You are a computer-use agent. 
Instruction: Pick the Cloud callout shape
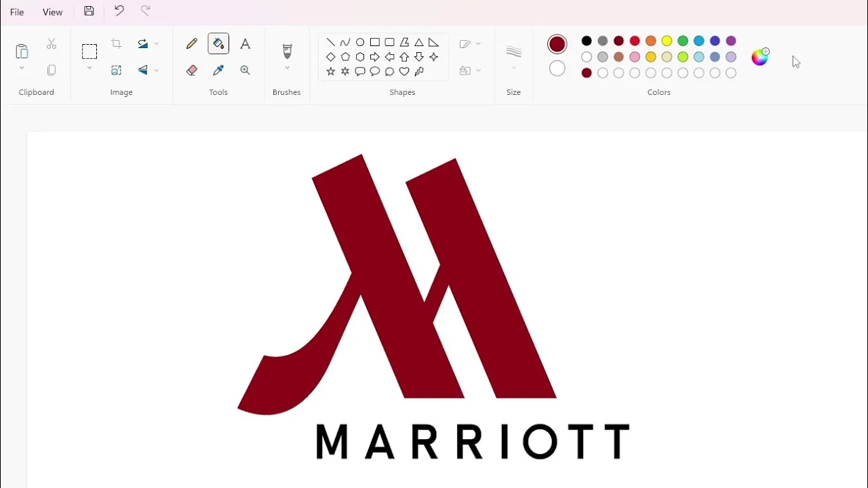[x=389, y=71]
